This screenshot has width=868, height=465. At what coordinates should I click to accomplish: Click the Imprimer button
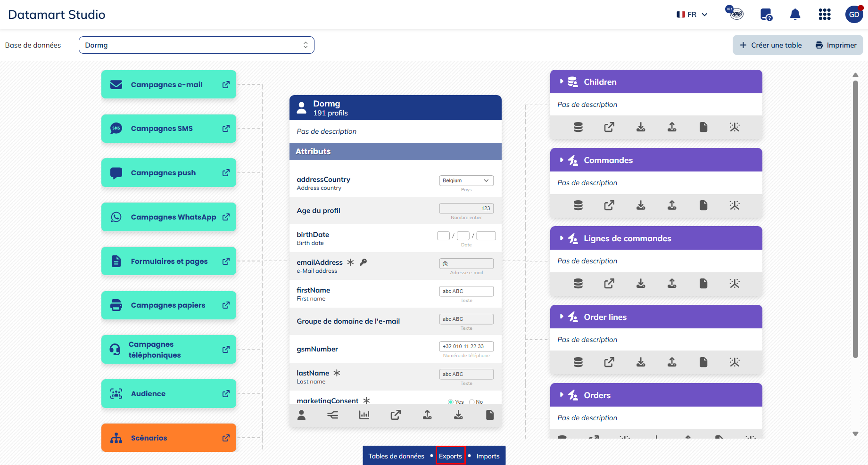point(836,45)
